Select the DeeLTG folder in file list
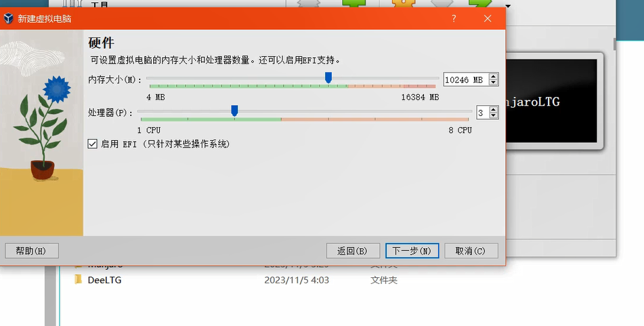This screenshot has height=326, width=644. tap(104, 280)
